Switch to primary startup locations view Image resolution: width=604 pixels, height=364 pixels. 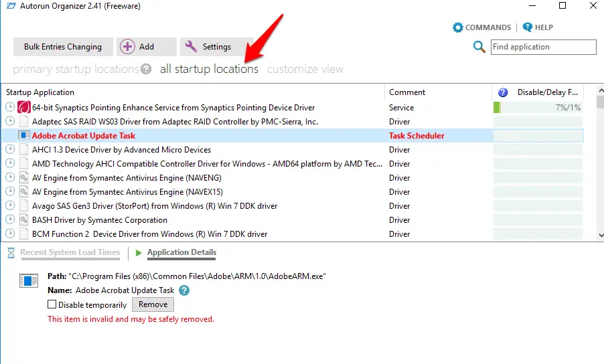click(x=76, y=69)
